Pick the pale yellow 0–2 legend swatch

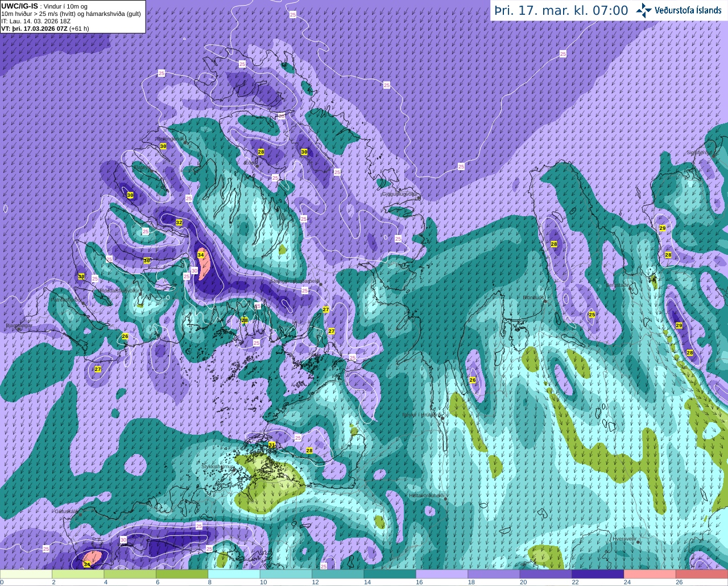click(x=26, y=574)
